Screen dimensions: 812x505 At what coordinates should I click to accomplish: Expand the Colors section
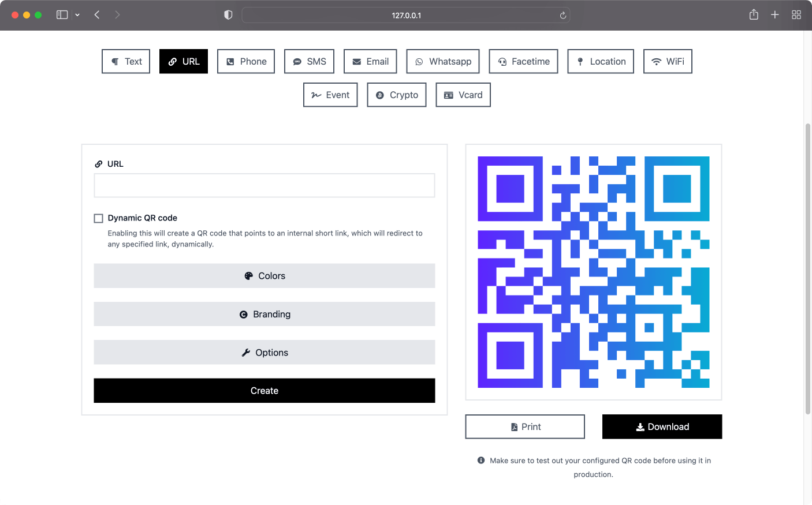tap(265, 276)
